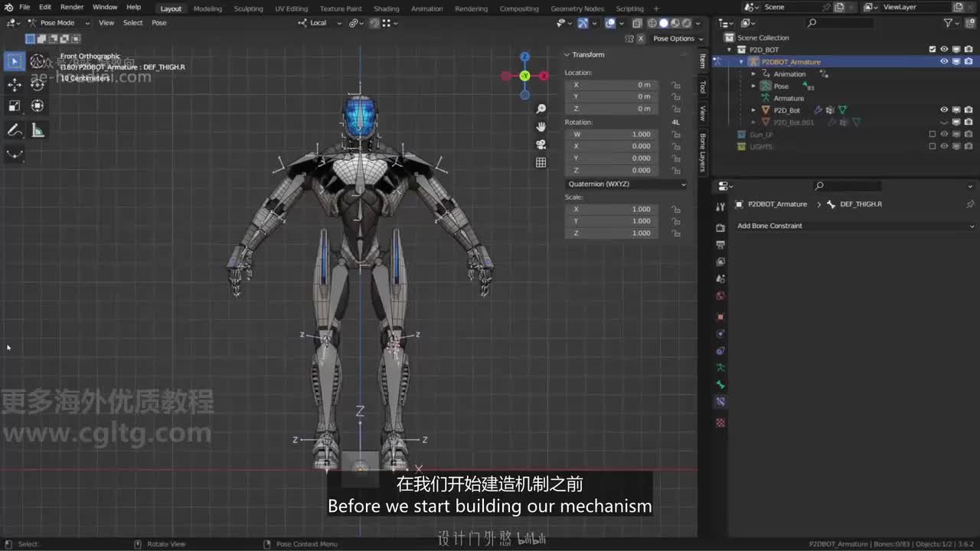Screen dimensions: 980x551
Task: Hide P2DBOT_Armature with eye icon
Action: tap(944, 61)
